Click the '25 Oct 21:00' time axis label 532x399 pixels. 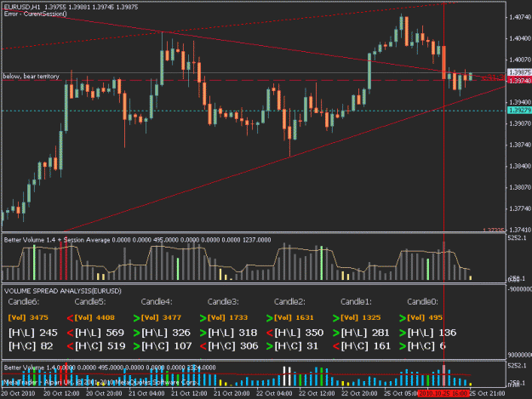[487, 394]
